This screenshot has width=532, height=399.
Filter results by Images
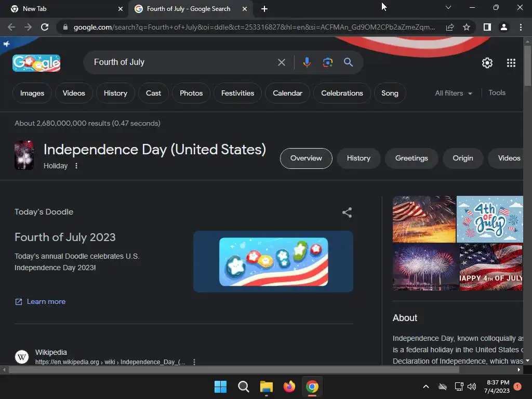pos(32,93)
